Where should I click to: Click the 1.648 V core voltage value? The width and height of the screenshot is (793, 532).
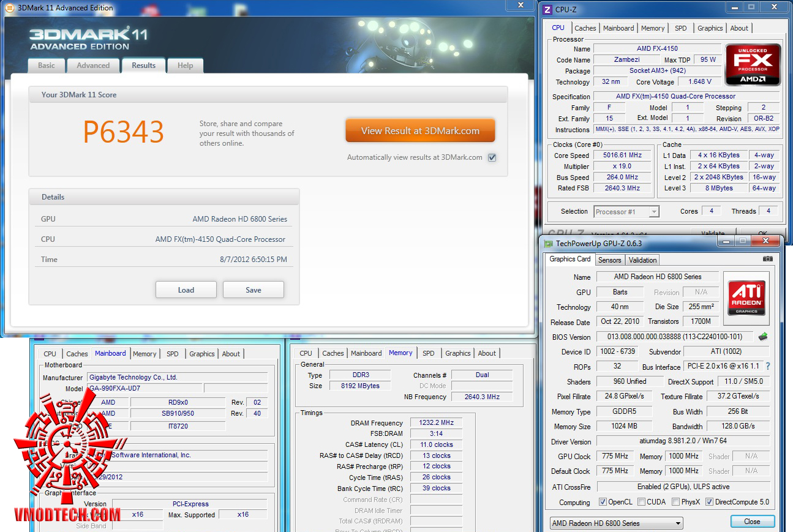699,81
